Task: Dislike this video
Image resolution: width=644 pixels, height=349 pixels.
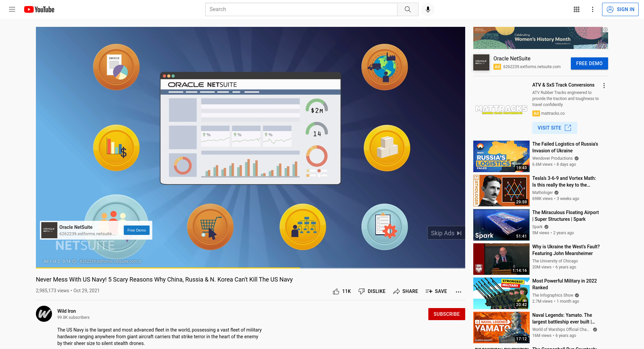Action: [x=372, y=291]
